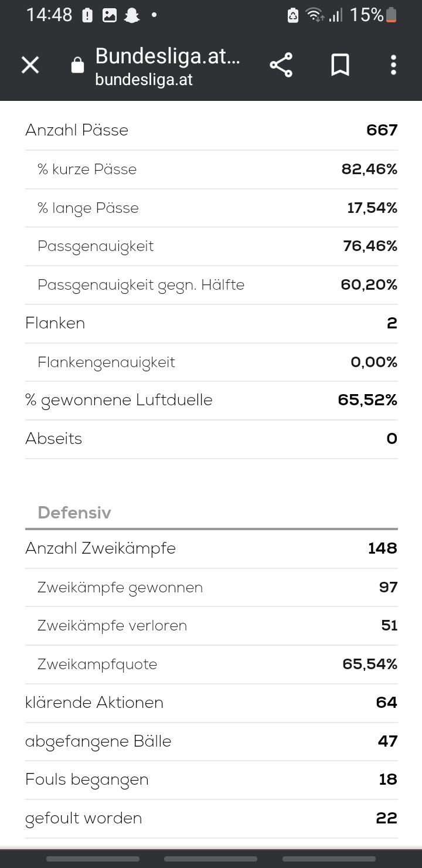Tap the Zweikampfquote value 65,54%

pyautogui.click(x=370, y=664)
